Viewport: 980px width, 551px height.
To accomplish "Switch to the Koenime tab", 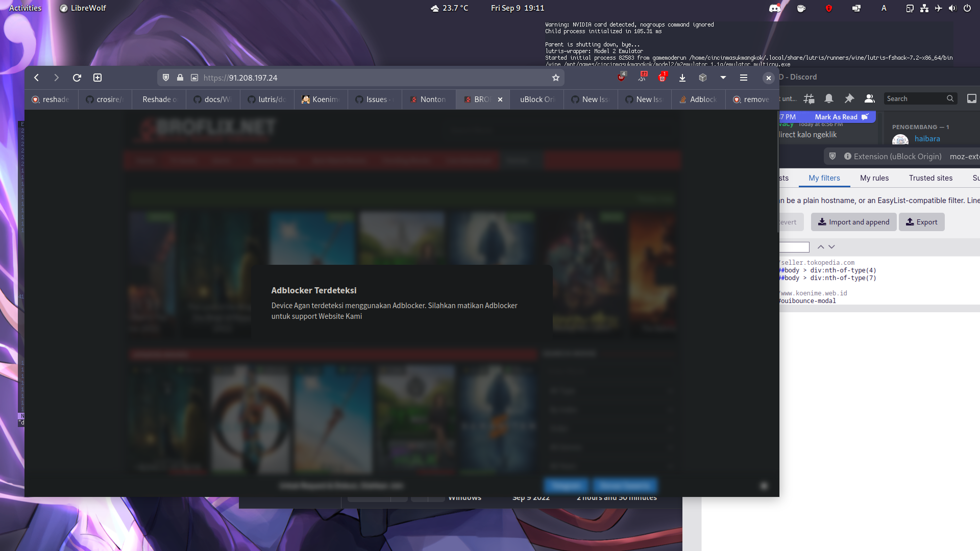I will [x=321, y=99].
